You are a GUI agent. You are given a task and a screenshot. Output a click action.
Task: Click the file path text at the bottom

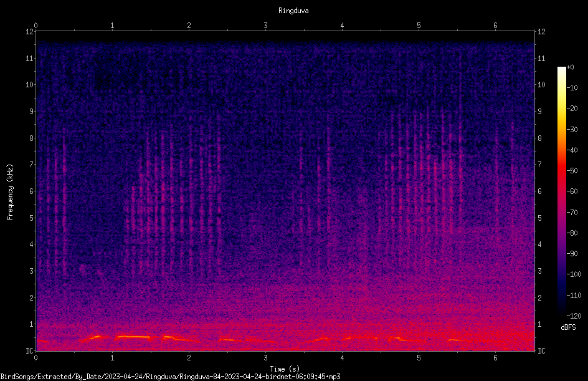point(170,377)
